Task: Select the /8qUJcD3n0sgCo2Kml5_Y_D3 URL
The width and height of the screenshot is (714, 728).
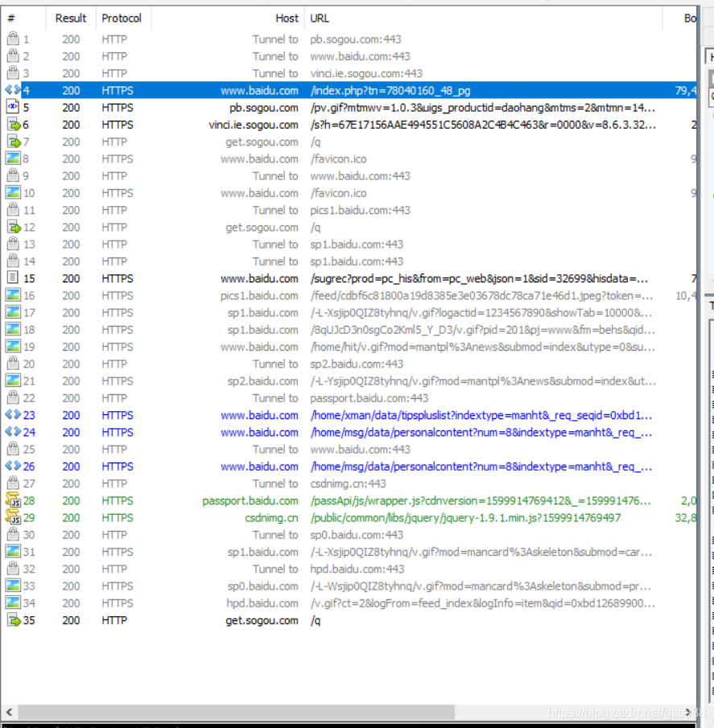Action: point(483,330)
